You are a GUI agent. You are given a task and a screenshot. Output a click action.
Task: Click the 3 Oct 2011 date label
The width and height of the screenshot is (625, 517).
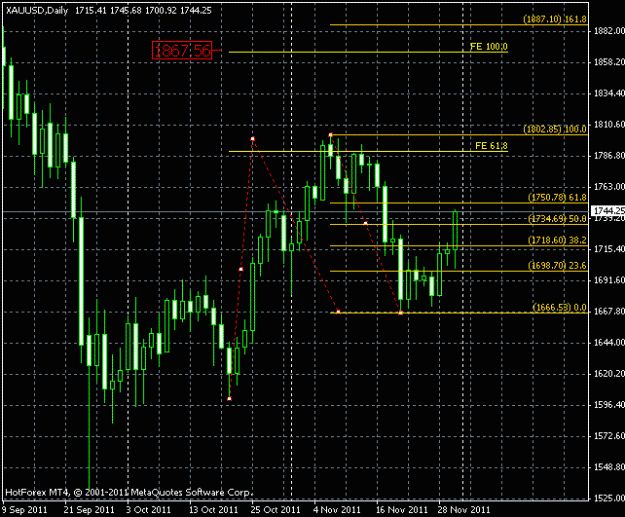click(x=148, y=510)
